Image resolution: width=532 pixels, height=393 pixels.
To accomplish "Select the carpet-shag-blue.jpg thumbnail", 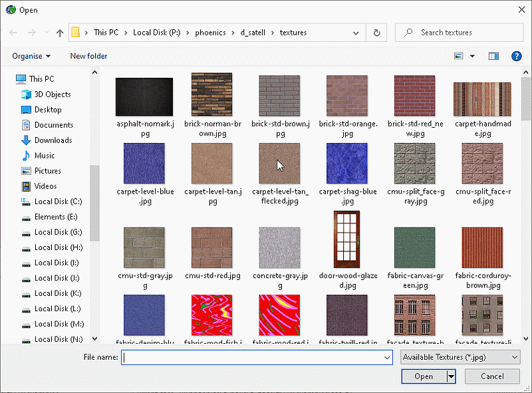I will click(346, 164).
